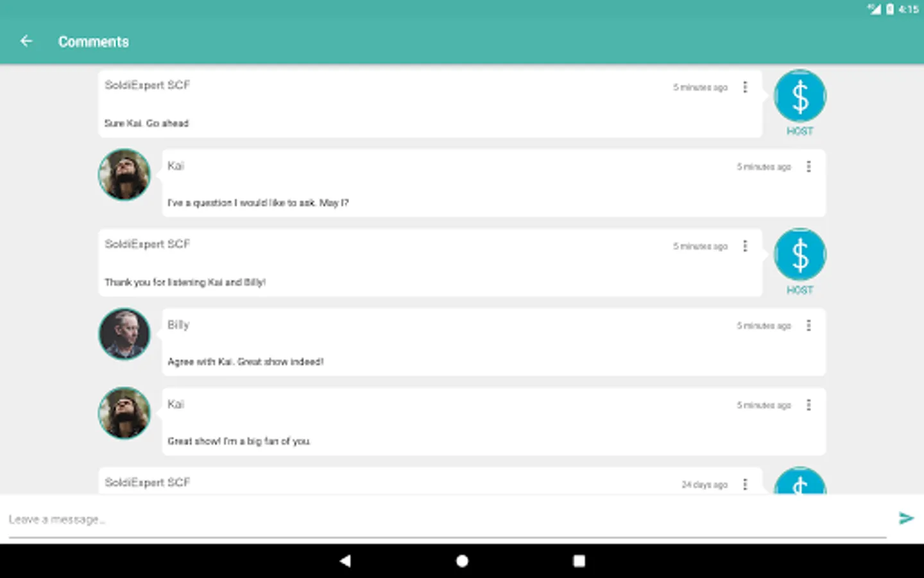View Kai's profile photo on question comment

tap(124, 175)
